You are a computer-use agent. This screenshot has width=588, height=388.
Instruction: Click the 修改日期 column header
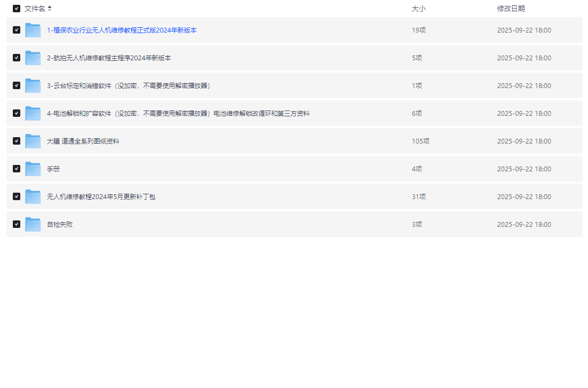click(x=511, y=9)
